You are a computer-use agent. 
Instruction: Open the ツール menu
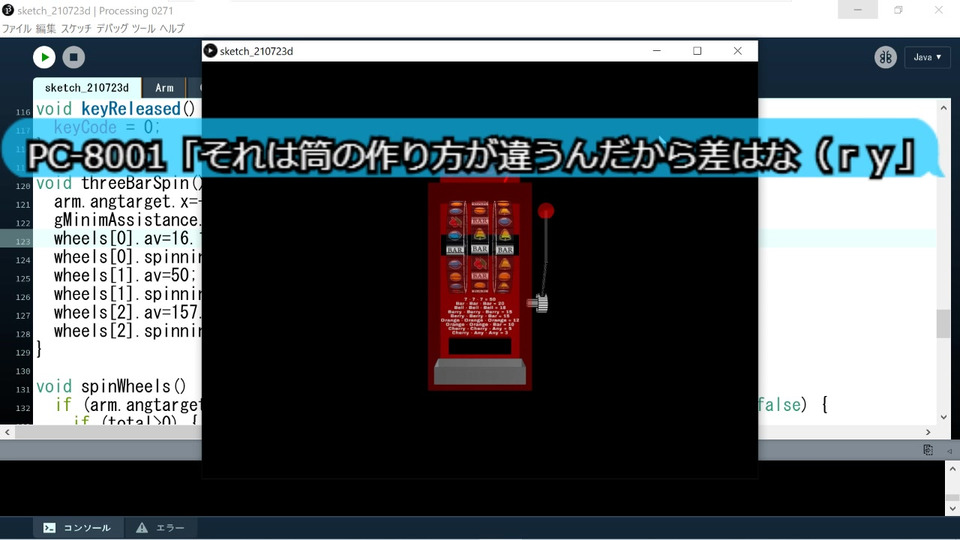click(143, 29)
